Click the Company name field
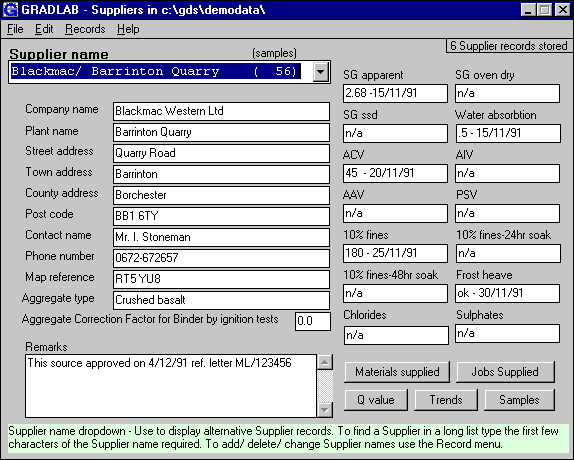The height and width of the screenshot is (460, 574). point(221,111)
